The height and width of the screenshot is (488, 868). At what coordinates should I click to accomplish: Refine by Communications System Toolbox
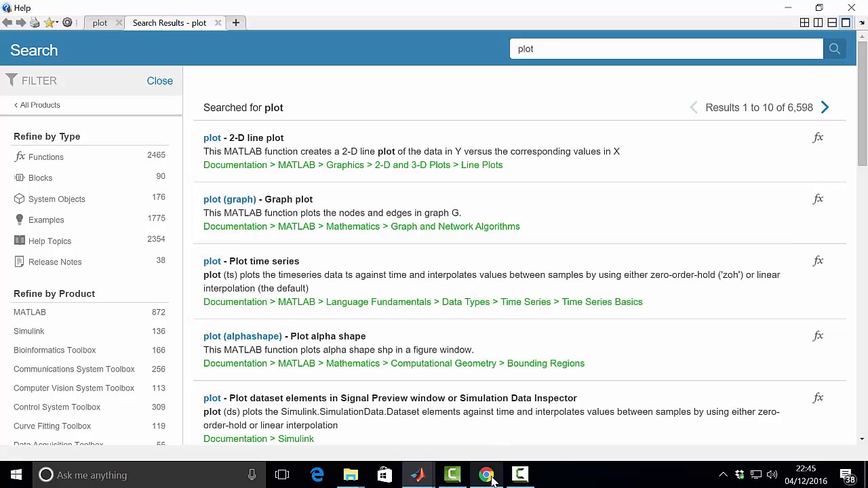pos(75,369)
